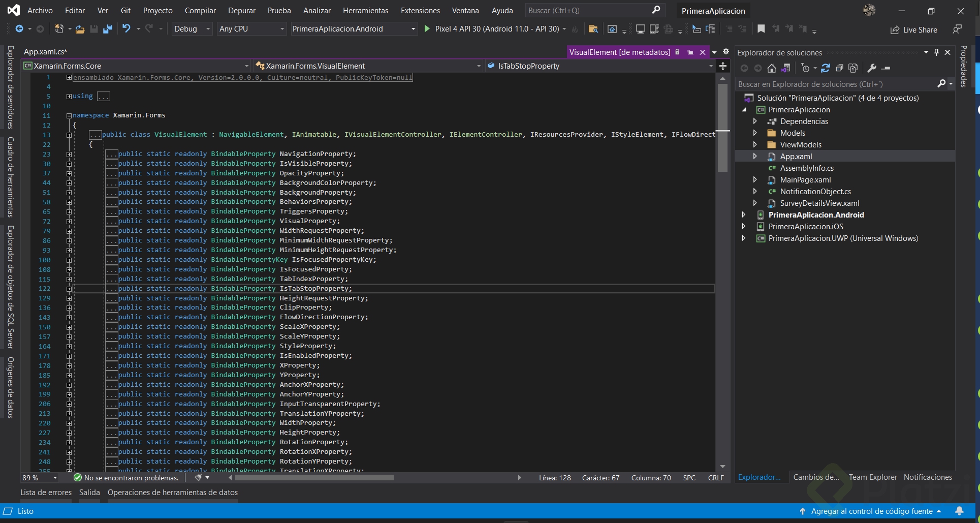Open the Any CPU platform dropdown

pos(251,29)
